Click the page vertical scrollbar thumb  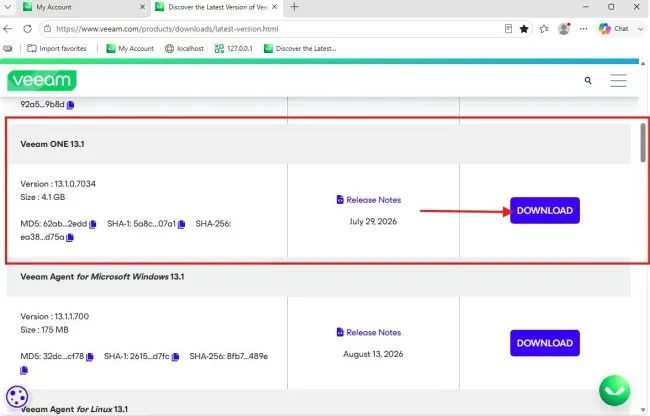[643, 143]
